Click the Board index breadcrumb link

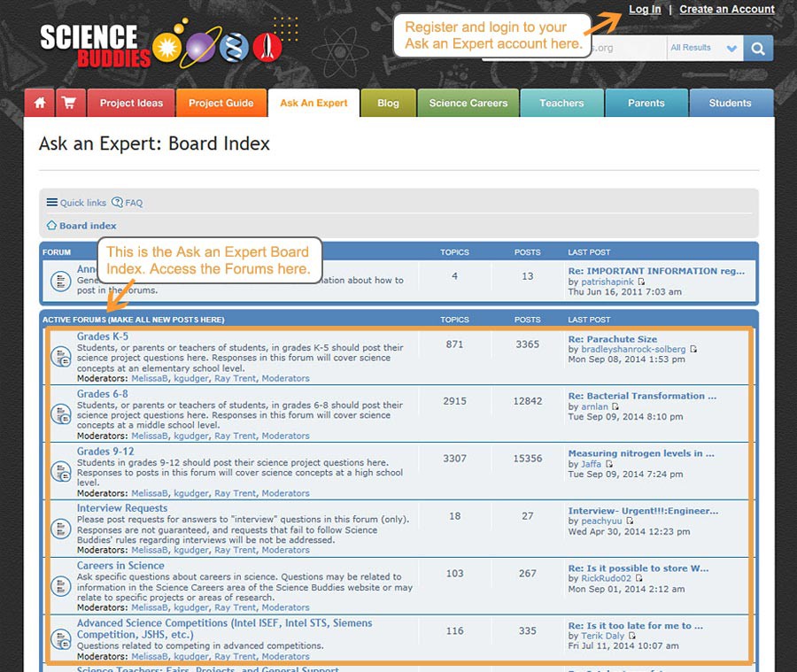(88, 226)
